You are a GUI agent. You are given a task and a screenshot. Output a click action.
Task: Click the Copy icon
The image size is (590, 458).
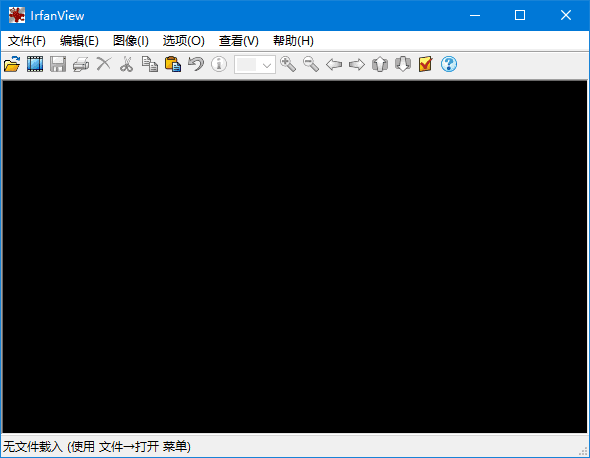[x=150, y=64]
